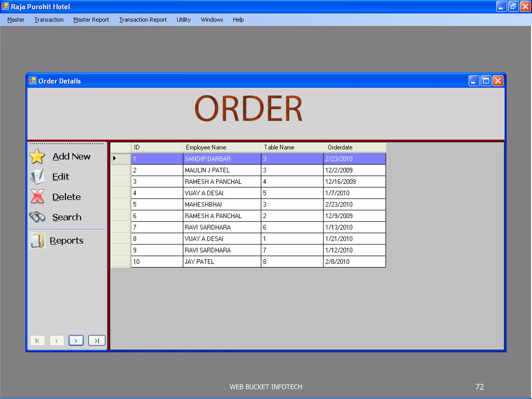The image size is (532, 399).
Task: Select RAMESH A PANCHAL in row 3
Action: point(222,182)
